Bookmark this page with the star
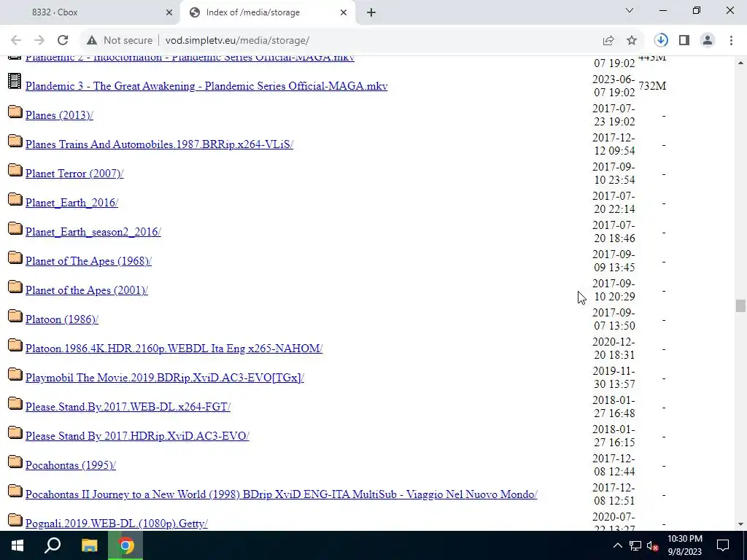Screen dimensions: 747x560 632,41
